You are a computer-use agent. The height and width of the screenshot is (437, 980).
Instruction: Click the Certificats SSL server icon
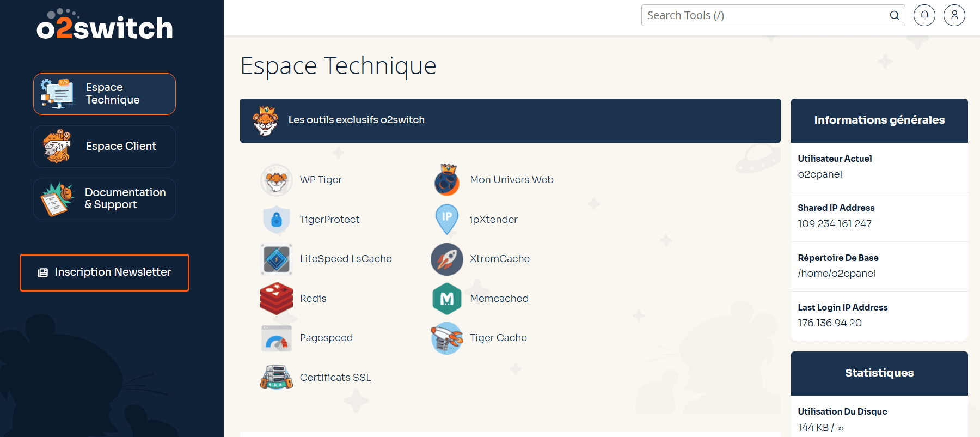point(277,377)
